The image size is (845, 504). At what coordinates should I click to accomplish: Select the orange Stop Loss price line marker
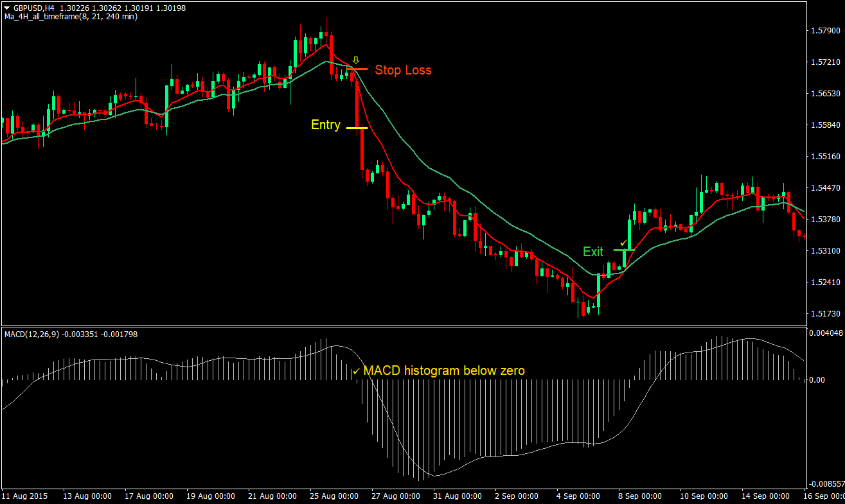coord(357,69)
